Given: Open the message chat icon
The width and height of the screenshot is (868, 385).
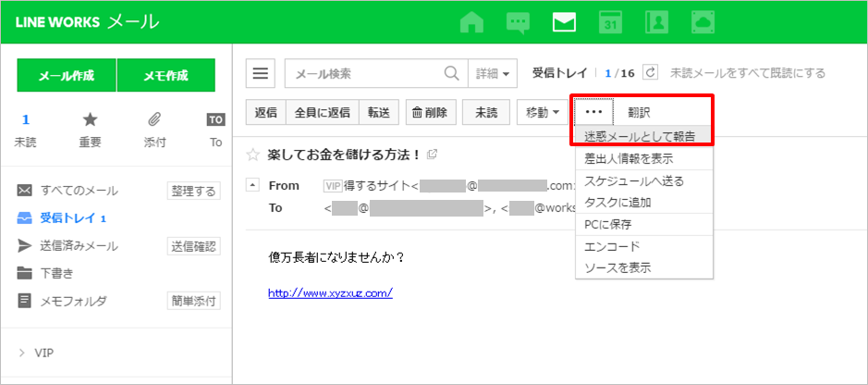Looking at the screenshot, I should 519,22.
